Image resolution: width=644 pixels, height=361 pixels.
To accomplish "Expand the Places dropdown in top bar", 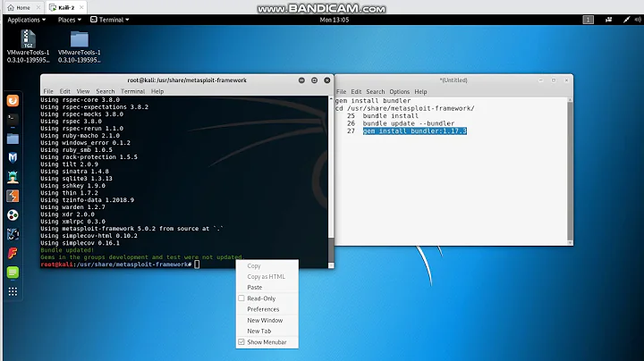I will pyautogui.click(x=69, y=19).
